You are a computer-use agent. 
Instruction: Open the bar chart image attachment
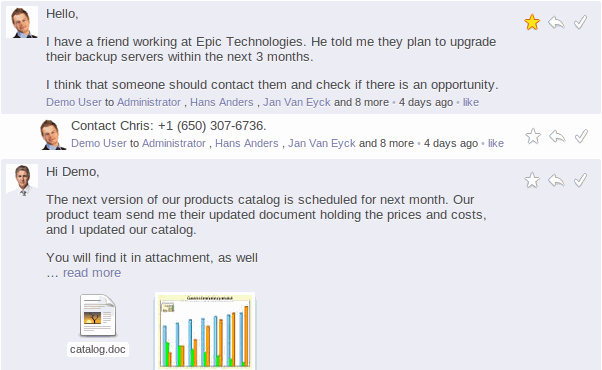click(205, 331)
